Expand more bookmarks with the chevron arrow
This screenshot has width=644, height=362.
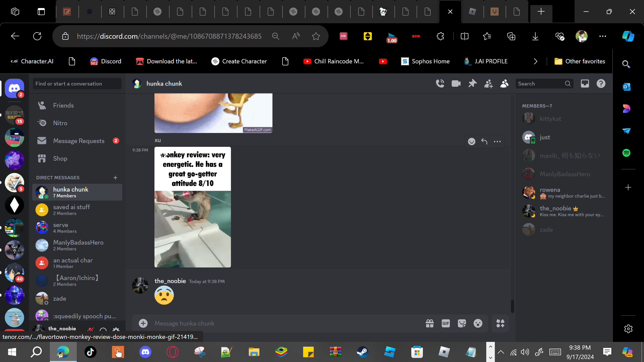point(536,61)
